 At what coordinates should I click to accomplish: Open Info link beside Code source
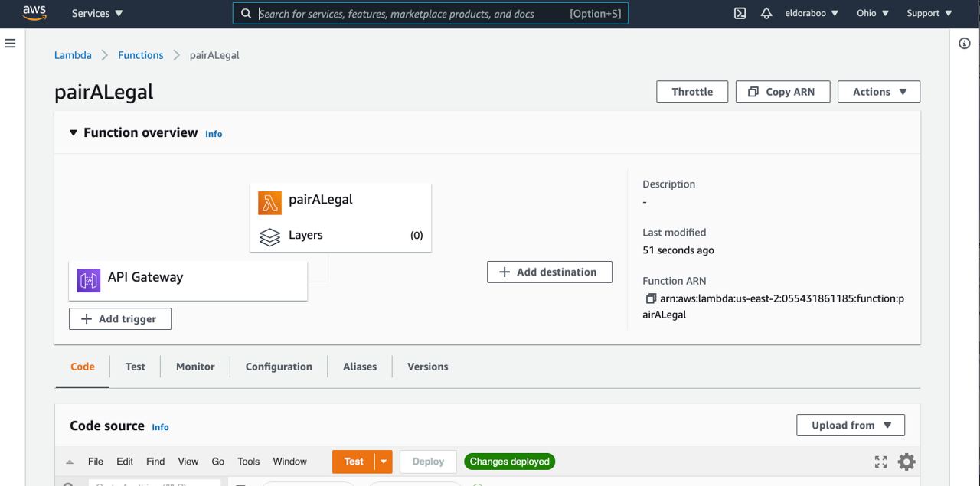coord(160,427)
